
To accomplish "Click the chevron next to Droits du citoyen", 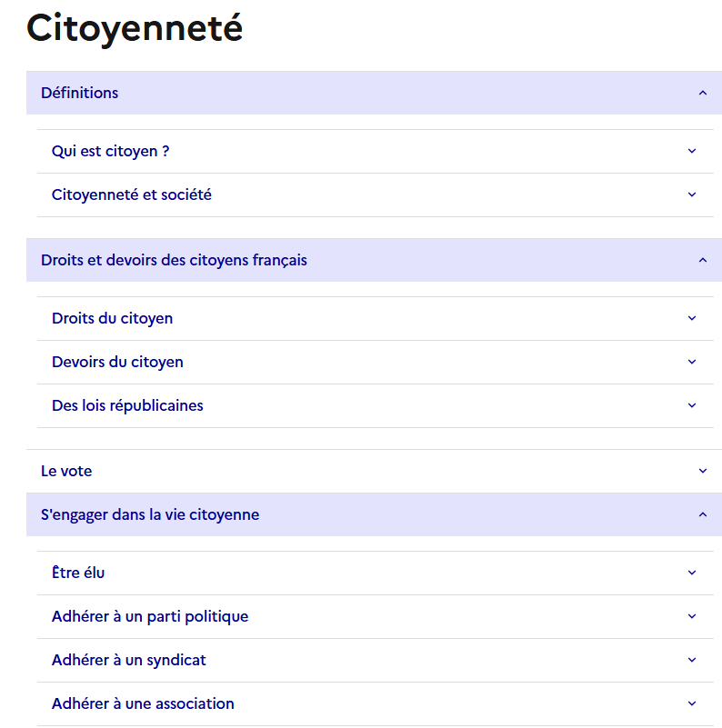I will 692,318.
